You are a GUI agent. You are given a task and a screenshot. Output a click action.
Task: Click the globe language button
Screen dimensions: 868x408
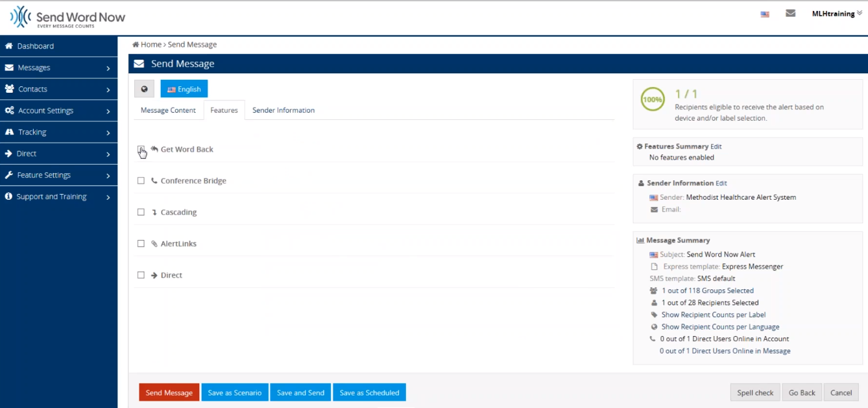(x=144, y=89)
